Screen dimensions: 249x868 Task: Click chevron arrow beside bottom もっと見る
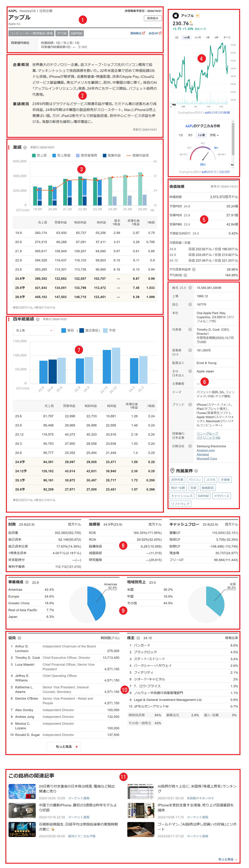(236, 859)
